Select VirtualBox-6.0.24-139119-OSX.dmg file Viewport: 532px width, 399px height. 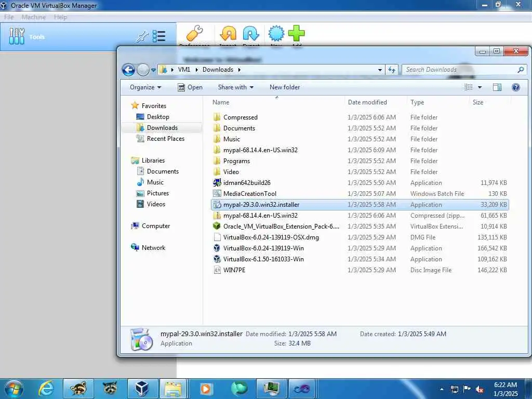click(360, 237)
